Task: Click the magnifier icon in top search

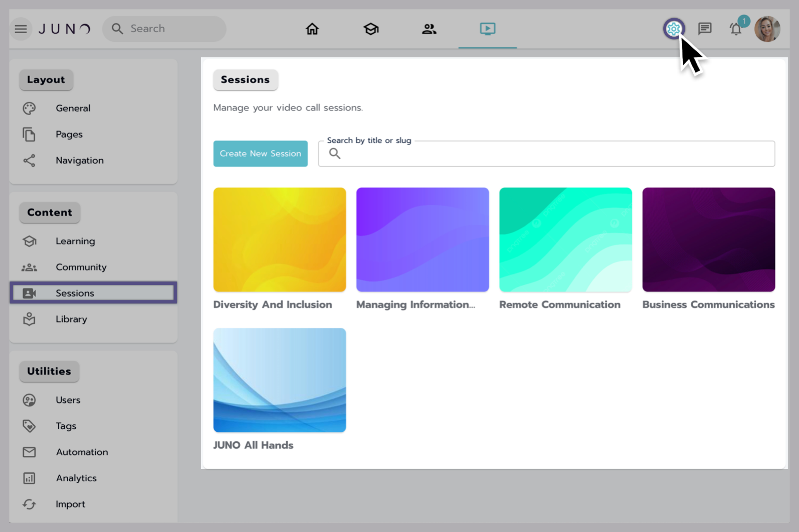Action: click(x=117, y=29)
